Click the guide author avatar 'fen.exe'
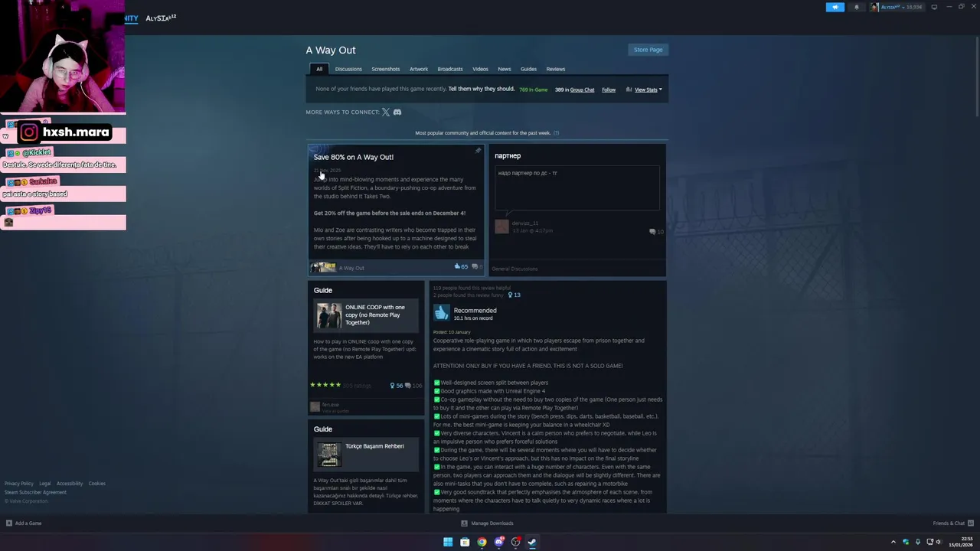This screenshot has width=980, height=551. coord(315,406)
